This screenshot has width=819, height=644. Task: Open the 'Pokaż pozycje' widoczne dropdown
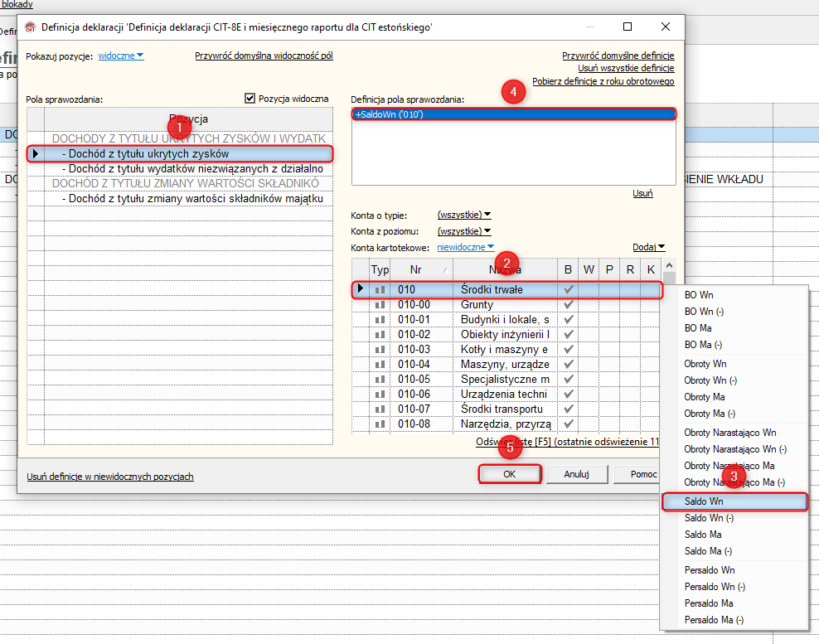tap(121, 56)
